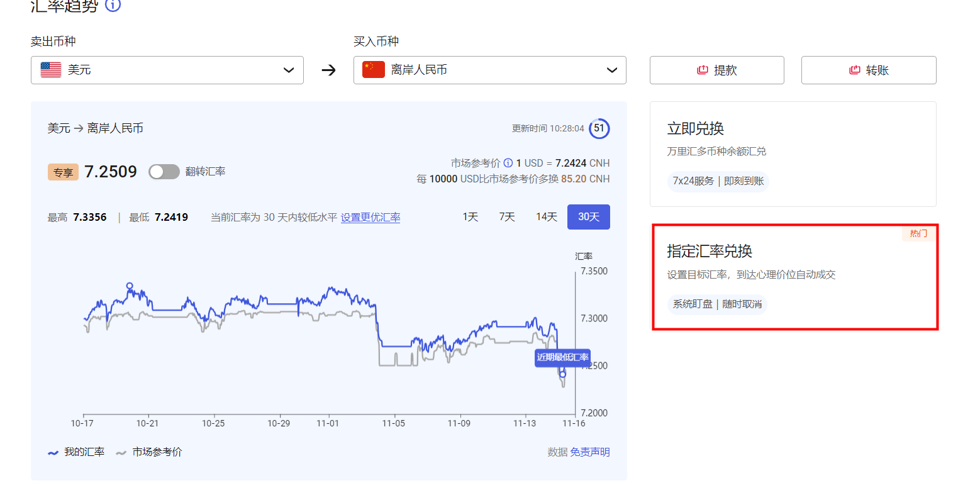Click the info icon beside 汇率趋势 heading
The image size is (980, 500).
point(112,6)
